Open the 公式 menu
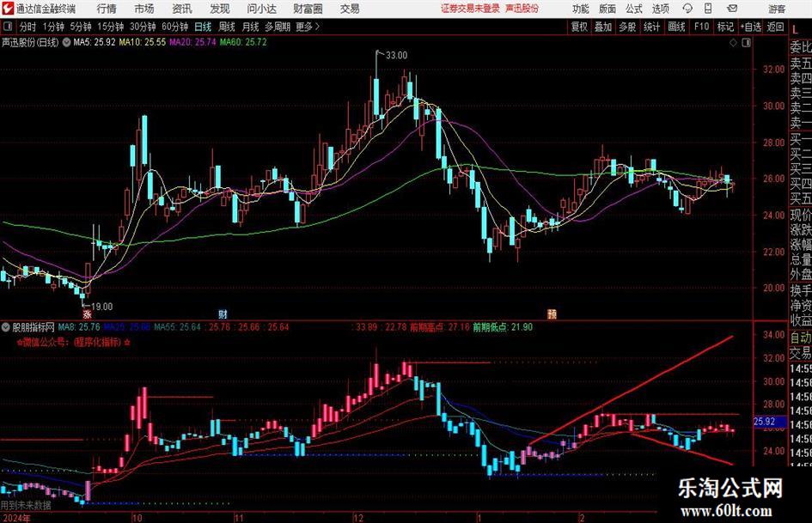This screenshot has width=812, height=523. (634, 9)
